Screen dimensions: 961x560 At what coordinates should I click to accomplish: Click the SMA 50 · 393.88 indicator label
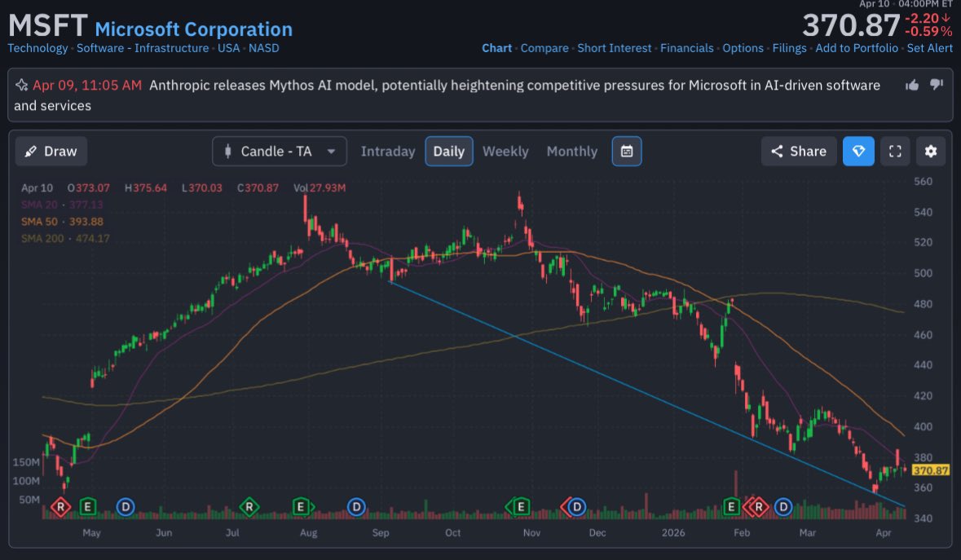click(62, 222)
